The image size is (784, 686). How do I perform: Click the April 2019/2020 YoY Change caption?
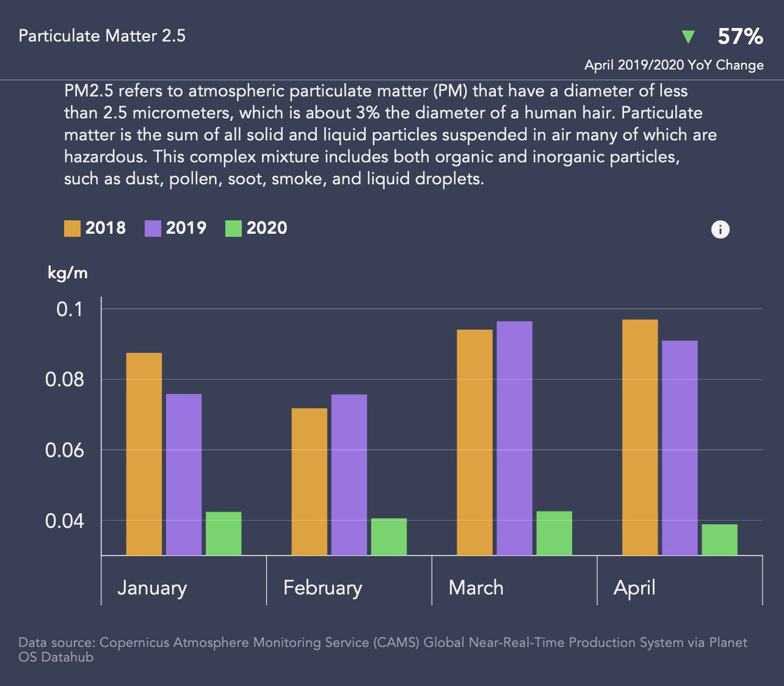(x=674, y=65)
